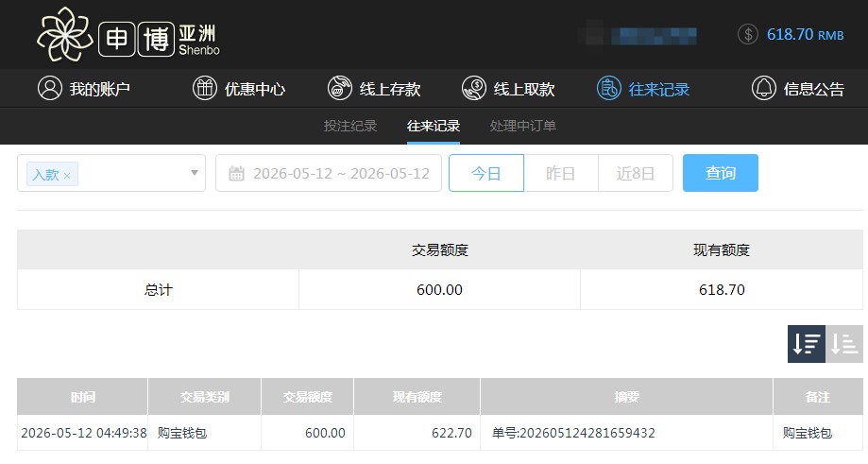The height and width of the screenshot is (464, 868).
Task: Click the 2026-05-12 04:49:38 timestamp cell
Action: click(x=84, y=433)
